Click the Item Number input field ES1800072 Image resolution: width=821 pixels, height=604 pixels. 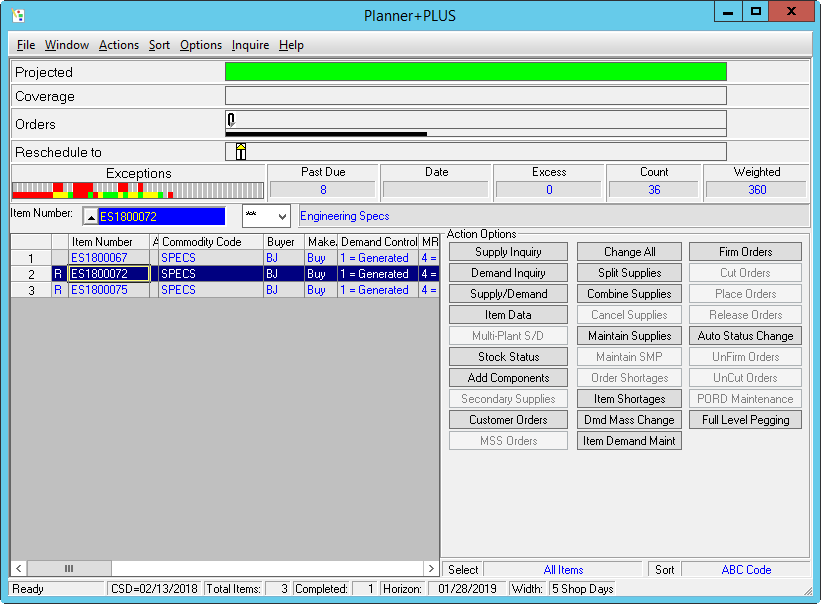pos(162,216)
